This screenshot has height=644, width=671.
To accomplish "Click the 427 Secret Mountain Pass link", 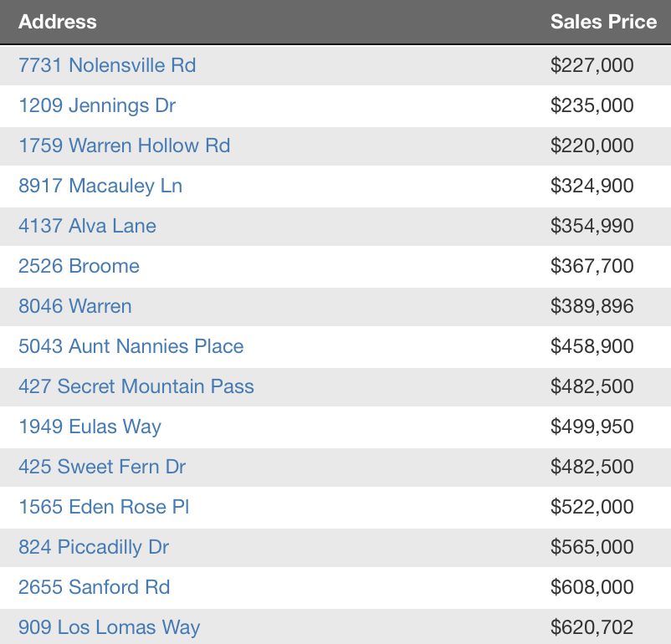I will [136, 386].
